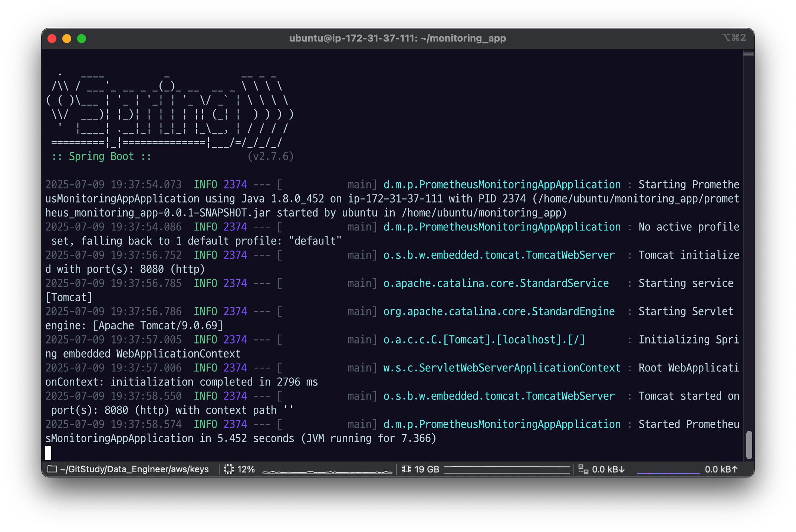Click the folder icon in status bar
796x532 pixels.
pos(52,469)
